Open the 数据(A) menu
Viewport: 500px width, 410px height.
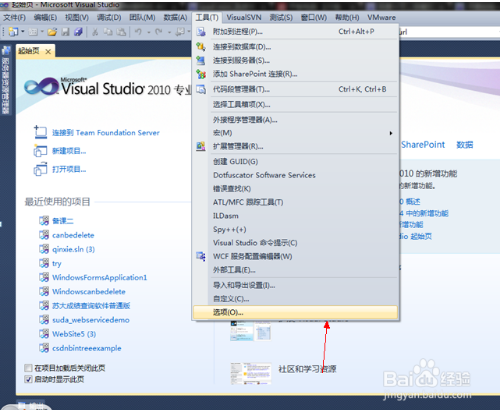[x=175, y=17]
